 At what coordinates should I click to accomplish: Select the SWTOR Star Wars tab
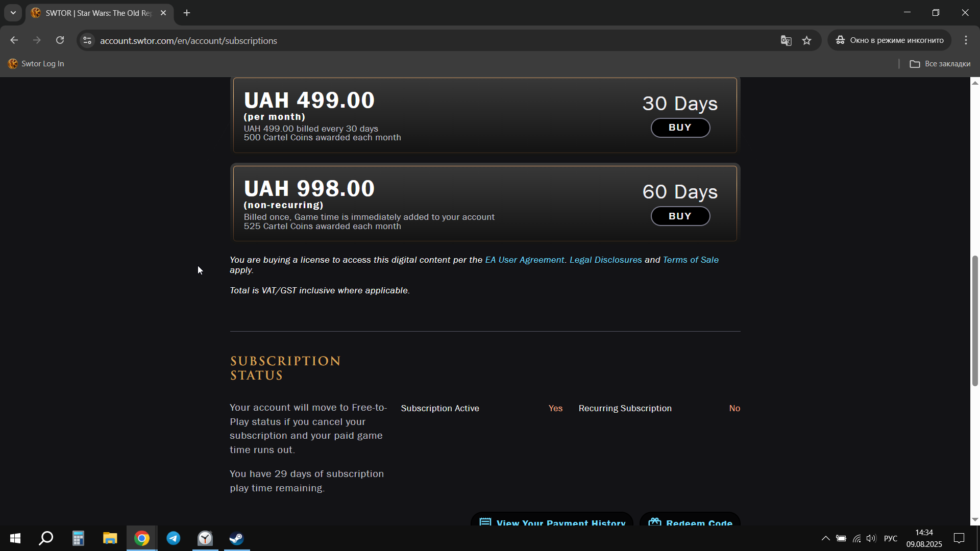click(100, 13)
